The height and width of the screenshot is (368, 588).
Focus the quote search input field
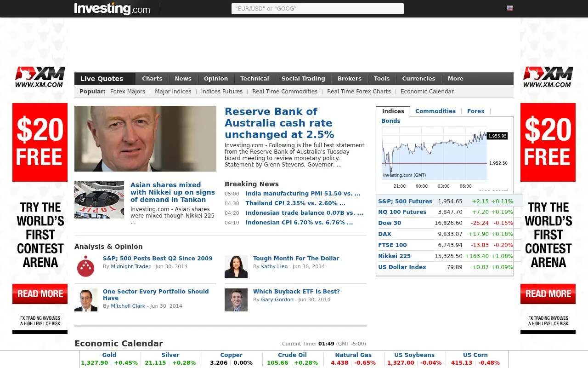click(317, 9)
